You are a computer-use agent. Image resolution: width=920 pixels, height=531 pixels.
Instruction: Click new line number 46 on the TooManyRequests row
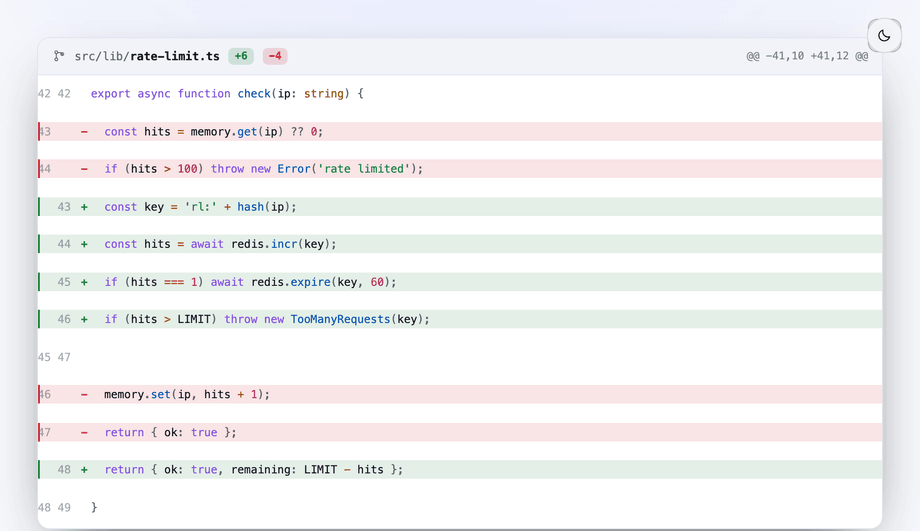pos(64,319)
